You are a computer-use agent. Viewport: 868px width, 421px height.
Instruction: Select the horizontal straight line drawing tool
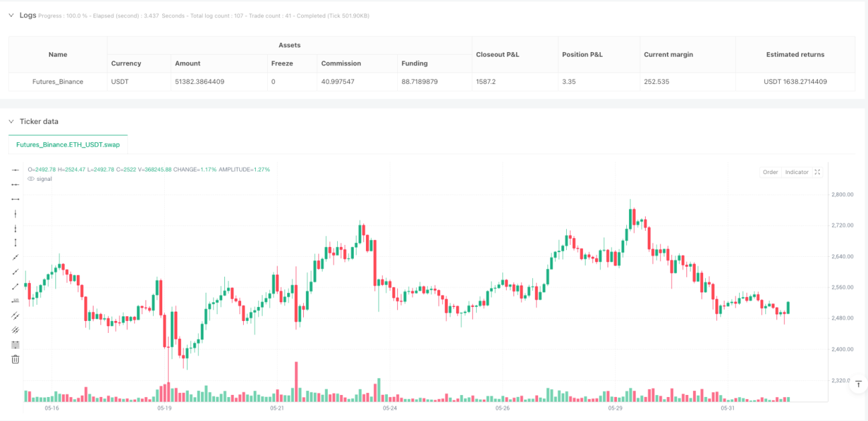pos(15,170)
